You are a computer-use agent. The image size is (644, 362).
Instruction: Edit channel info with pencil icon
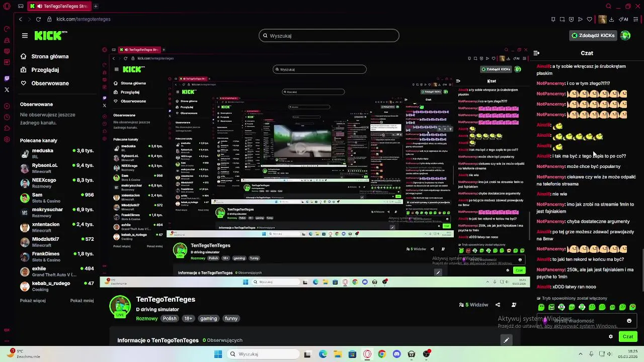[506, 340]
